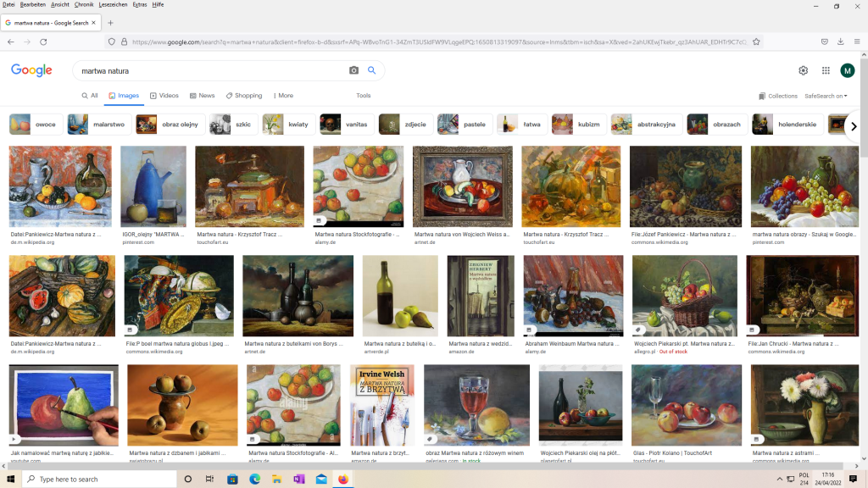Open Google settings gear icon
Viewport: 868px width, 488px height.
803,70
